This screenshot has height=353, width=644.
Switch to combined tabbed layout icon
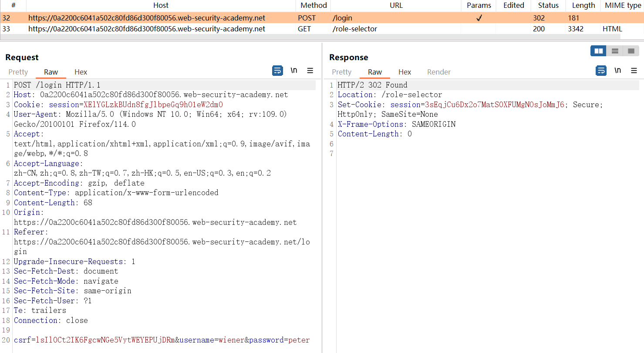click(x=631, y=51)
